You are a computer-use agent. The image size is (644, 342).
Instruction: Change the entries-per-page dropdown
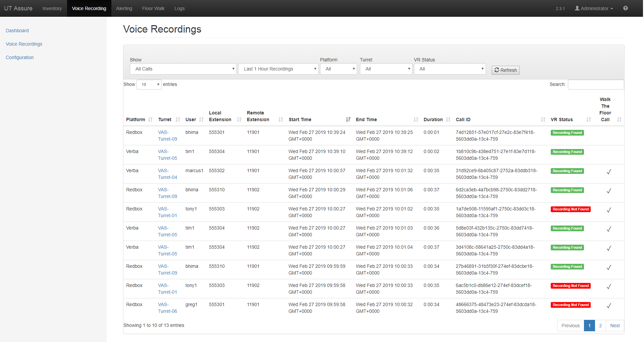149,85
